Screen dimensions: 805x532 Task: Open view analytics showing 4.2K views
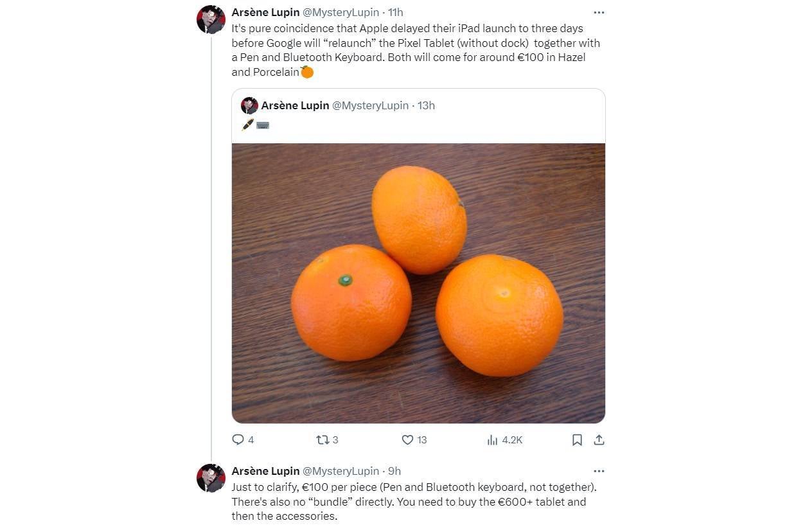[493, 439]
